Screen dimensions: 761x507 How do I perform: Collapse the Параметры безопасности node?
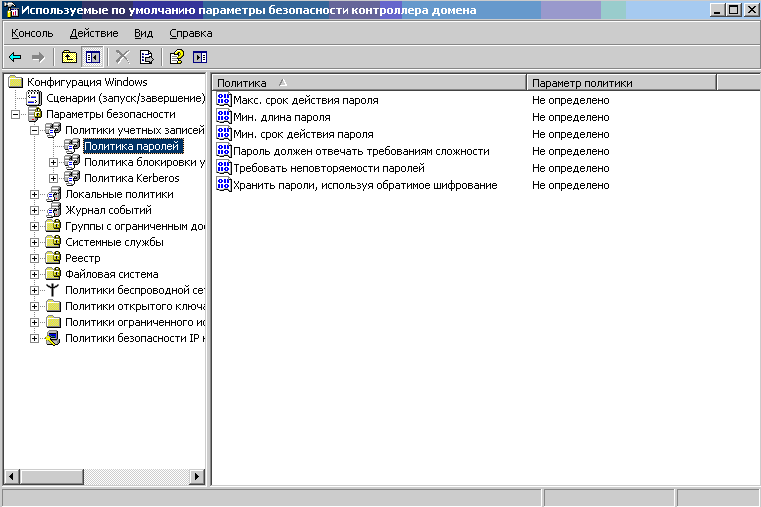point(16,114)
